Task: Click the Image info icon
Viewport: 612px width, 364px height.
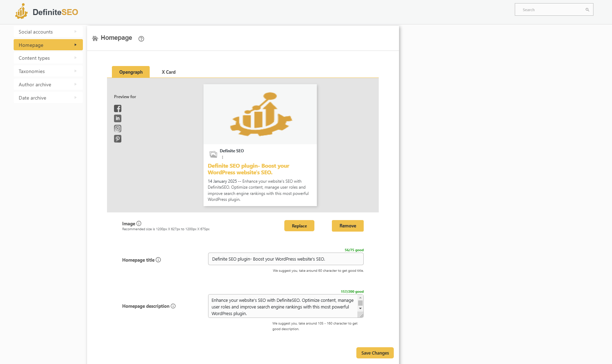Action: pyautogui.click(x=139, y=223)
